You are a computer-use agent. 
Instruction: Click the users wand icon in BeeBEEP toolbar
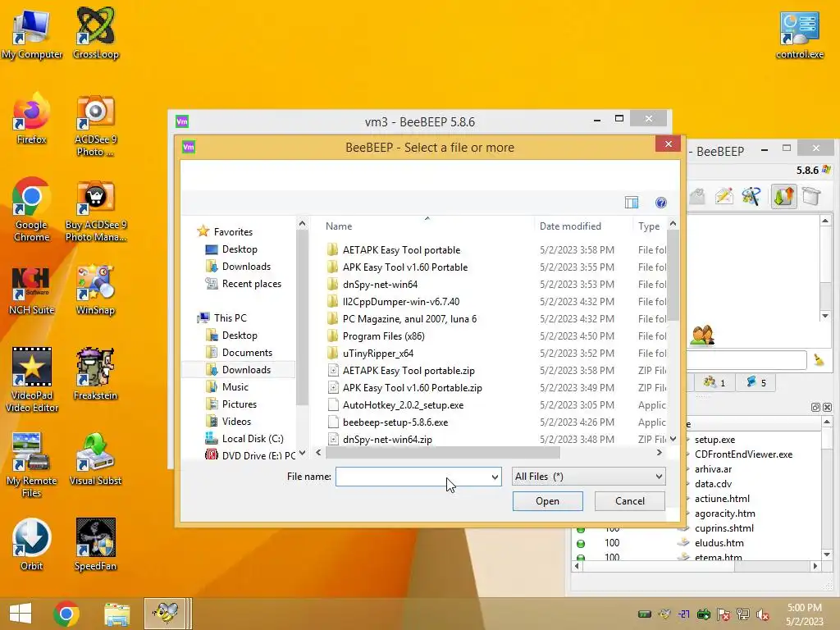[751, 196]
